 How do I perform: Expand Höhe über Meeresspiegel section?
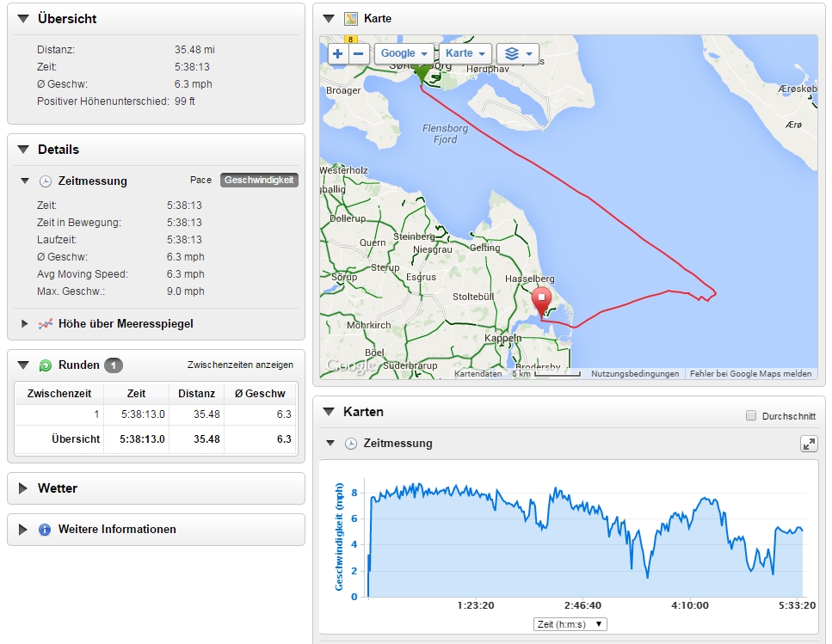click(x=26, y=324)
